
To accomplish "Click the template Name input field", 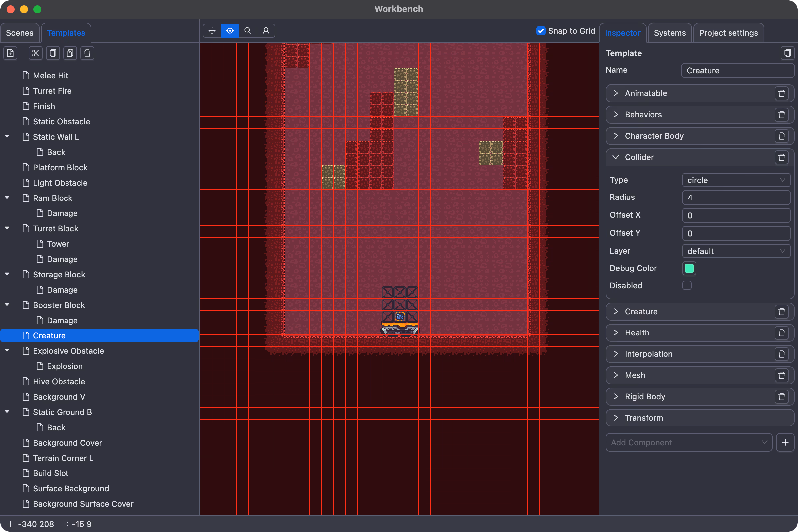I will click(737, 70).
